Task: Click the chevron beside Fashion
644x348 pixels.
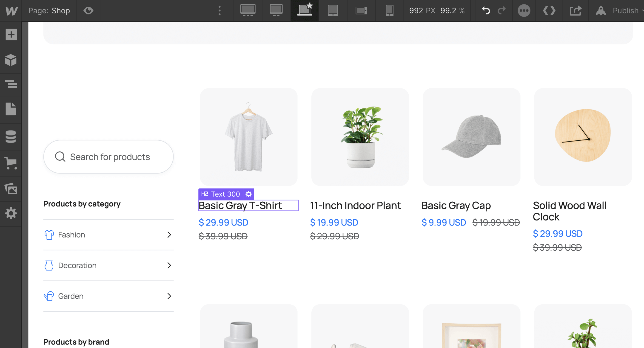Action: click(169, 235)
